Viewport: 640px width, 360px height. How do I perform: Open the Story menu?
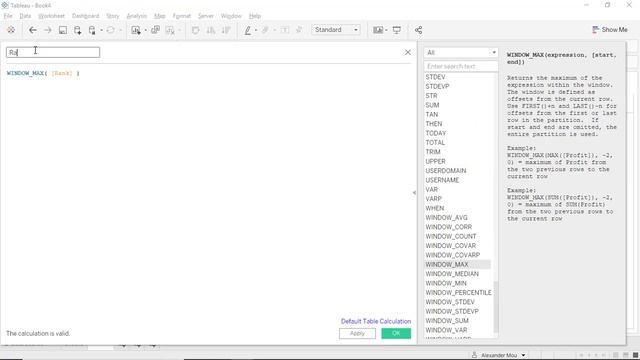(x=113, y=16)
